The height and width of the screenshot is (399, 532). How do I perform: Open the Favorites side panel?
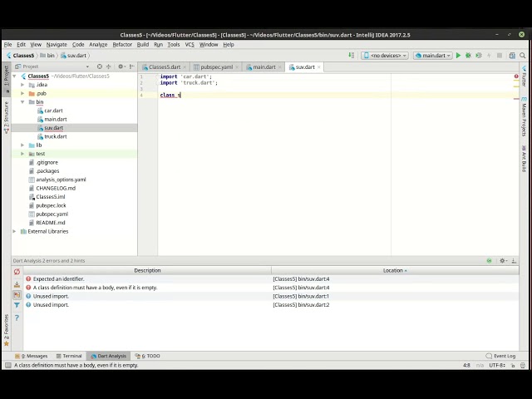point(6,330)
